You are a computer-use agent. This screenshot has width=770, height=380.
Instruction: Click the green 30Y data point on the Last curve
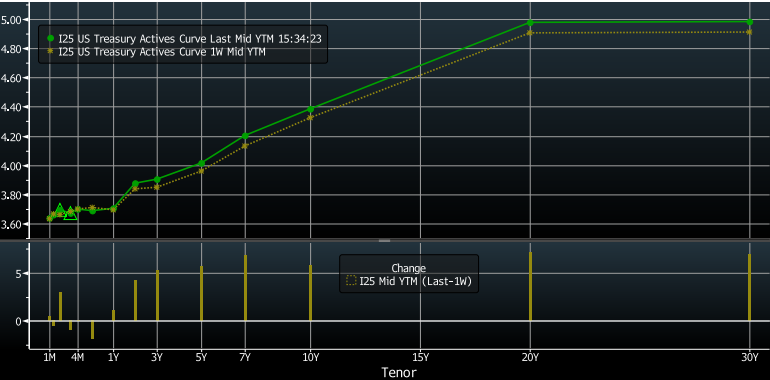click(x=749, y=22)
